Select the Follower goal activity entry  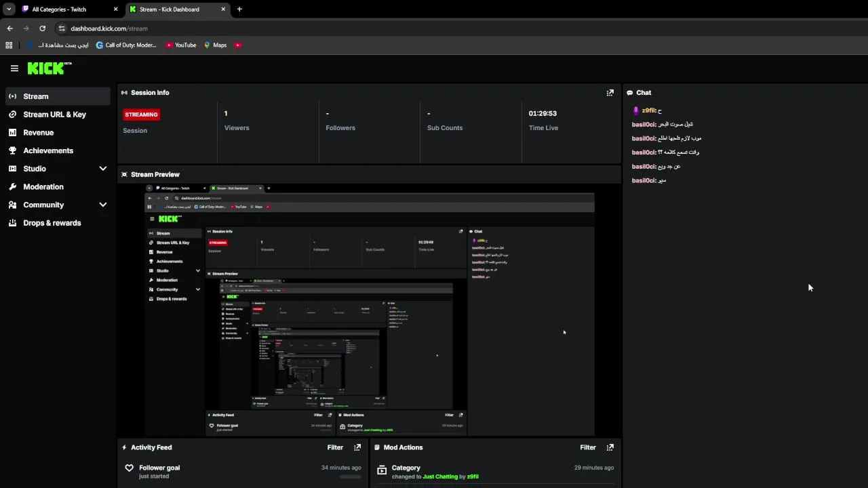[243, 472]
